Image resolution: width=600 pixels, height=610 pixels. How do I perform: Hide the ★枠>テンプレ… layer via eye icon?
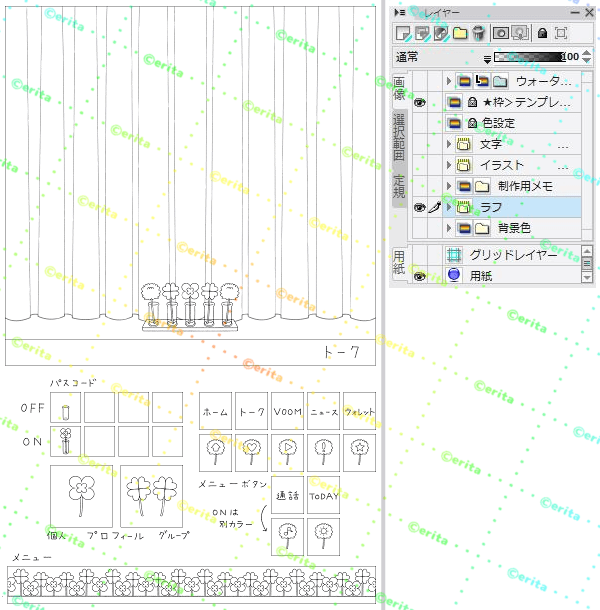[x=419, y=102]
